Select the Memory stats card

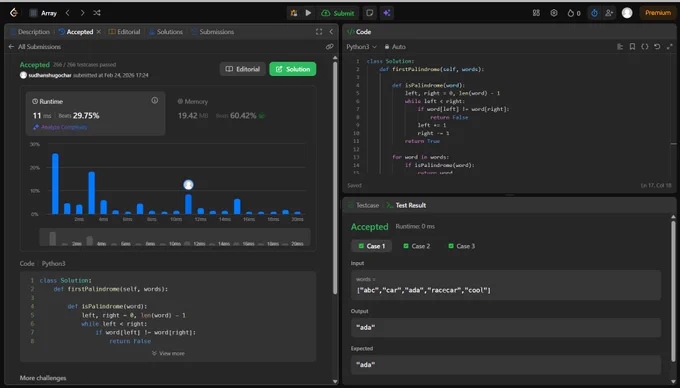click(x=241, y=113)
